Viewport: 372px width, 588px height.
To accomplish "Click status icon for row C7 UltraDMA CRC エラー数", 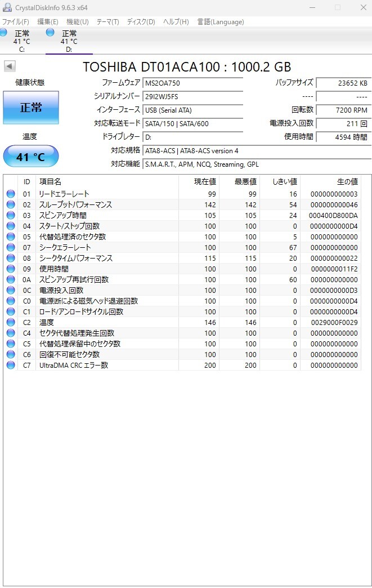I will [11, 365].
